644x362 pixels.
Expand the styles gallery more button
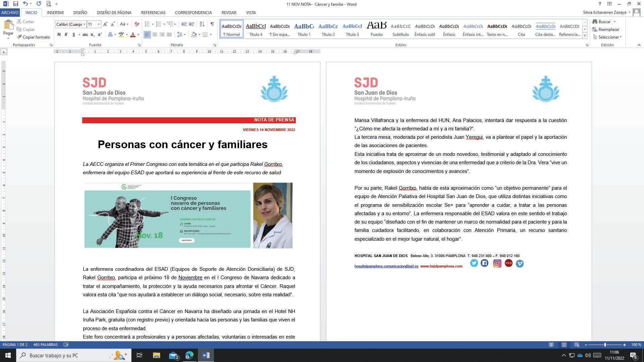(x=585, y=36)
